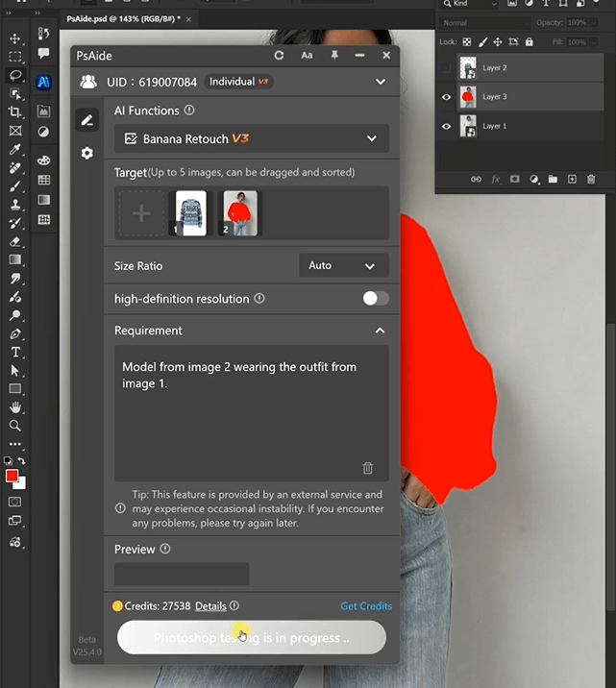Toggle lock image pixels brush icon
This screenshot has height=688, width=616.
tap(482, 42)
